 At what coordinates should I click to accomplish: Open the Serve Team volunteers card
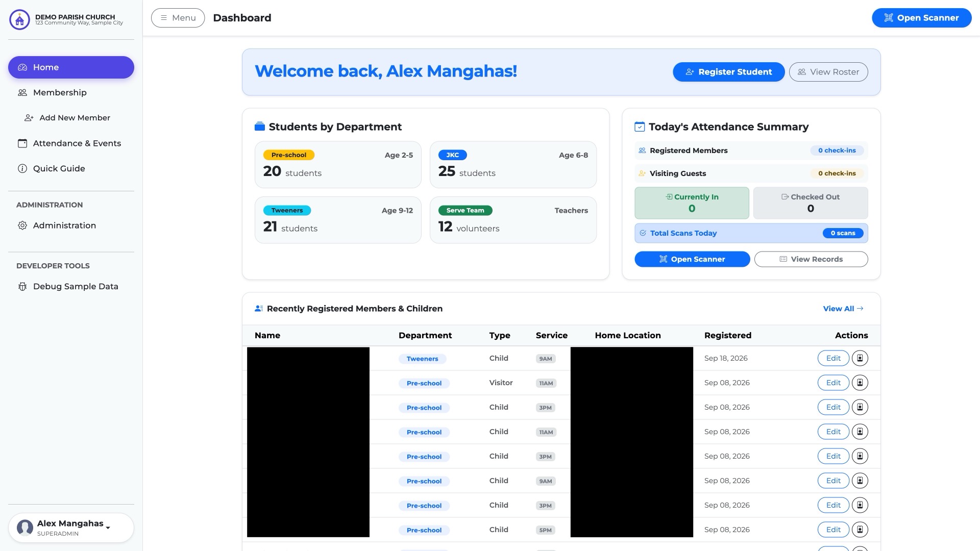click(513, 220)
